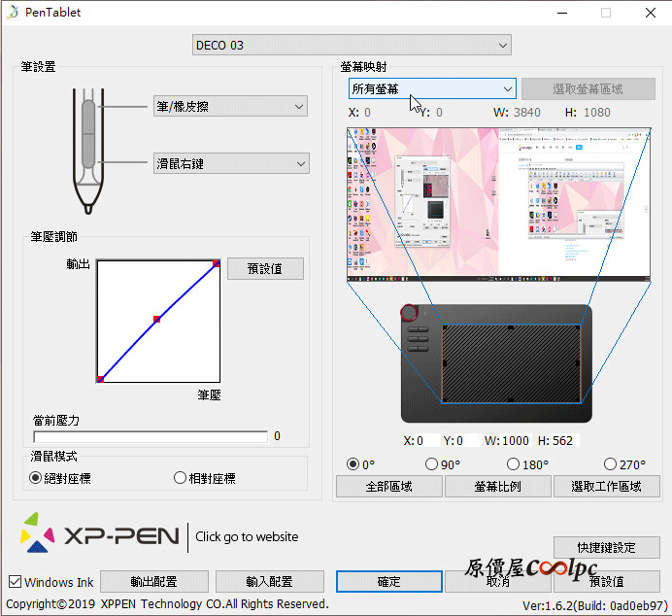Click the bottom-left red pressure curve point
672x616 pixels.
[x=100, y=379]
